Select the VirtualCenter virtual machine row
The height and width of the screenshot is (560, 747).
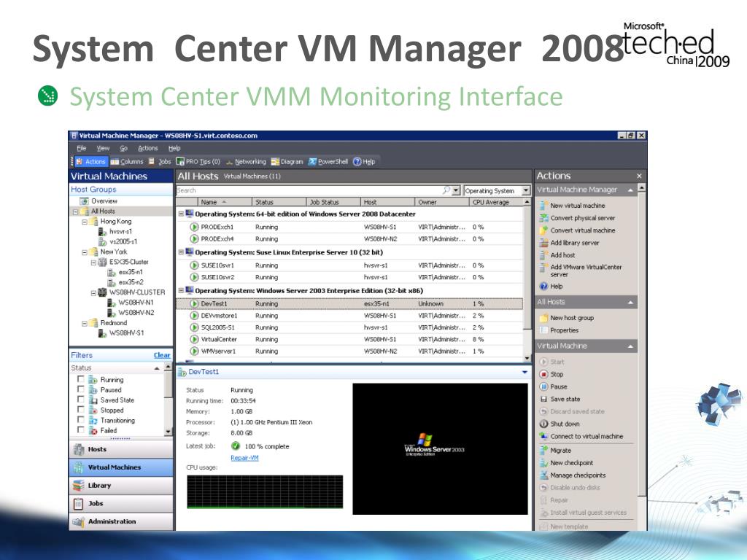[x=349, y=340]
